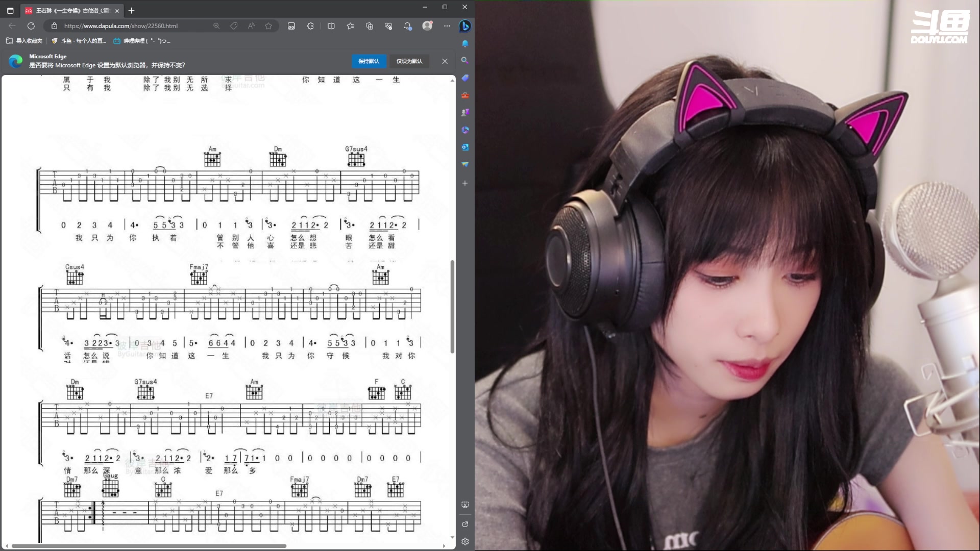The height and width of the screenshot is (551, 980).
Task: Open the sidebar Drop paper plane icon
Action: pyautogui.click(x=465, y=164)
